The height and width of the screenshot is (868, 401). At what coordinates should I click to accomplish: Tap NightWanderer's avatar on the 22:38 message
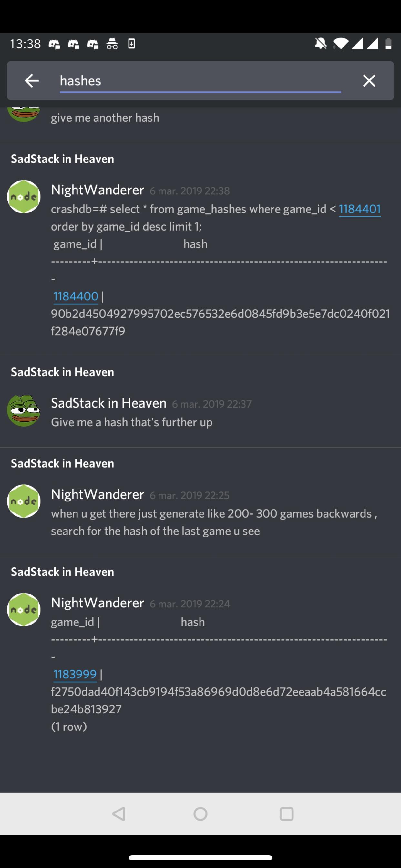(x=24, y=197)
